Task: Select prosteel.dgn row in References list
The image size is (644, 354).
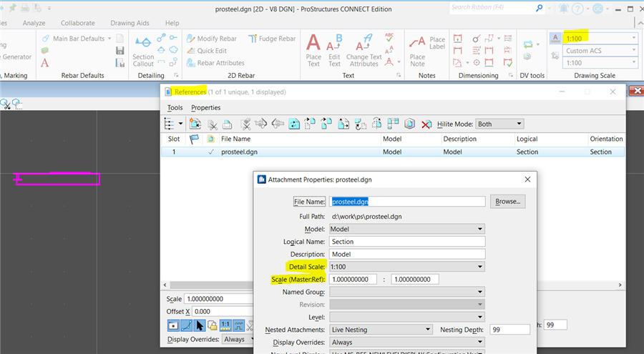Action: 393,152
